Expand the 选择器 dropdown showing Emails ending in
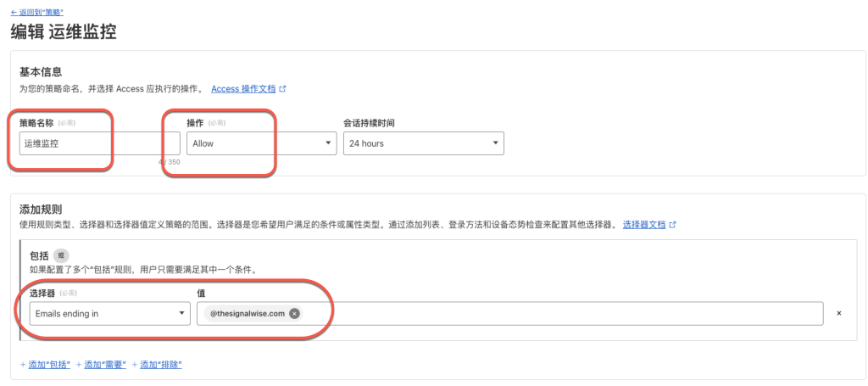 pyautogui.click(x=108, y=313)
